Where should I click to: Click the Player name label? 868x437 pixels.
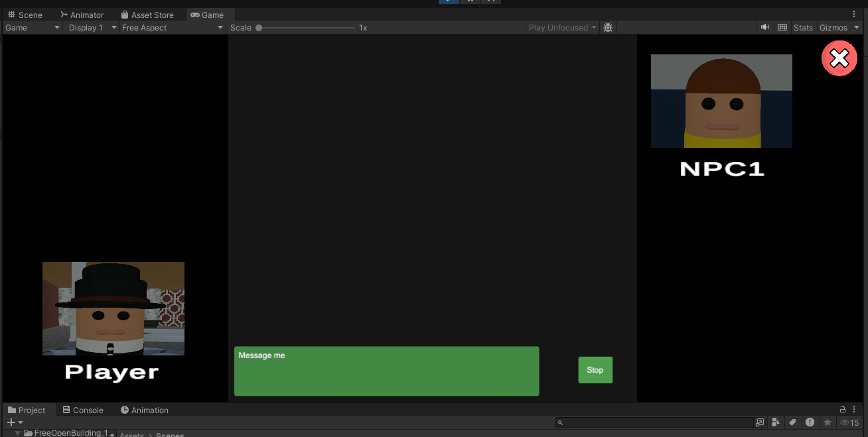pyautogui.click(x=111, y=372)
